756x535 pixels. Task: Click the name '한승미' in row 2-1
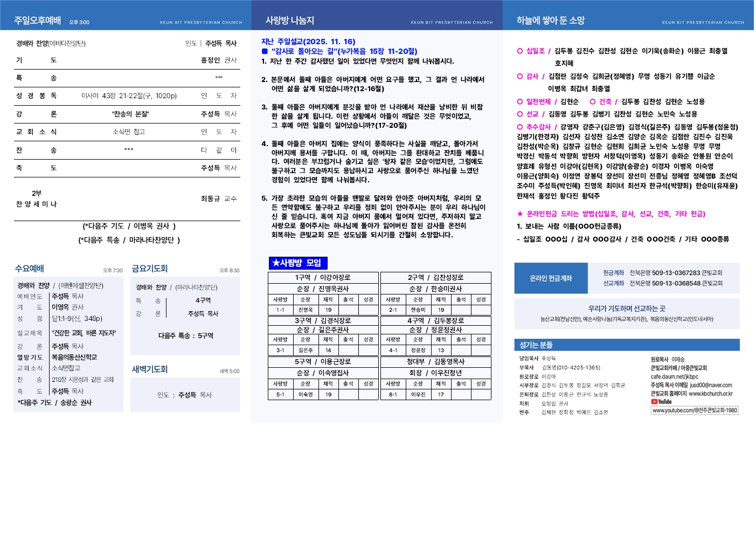click(418, 310)
